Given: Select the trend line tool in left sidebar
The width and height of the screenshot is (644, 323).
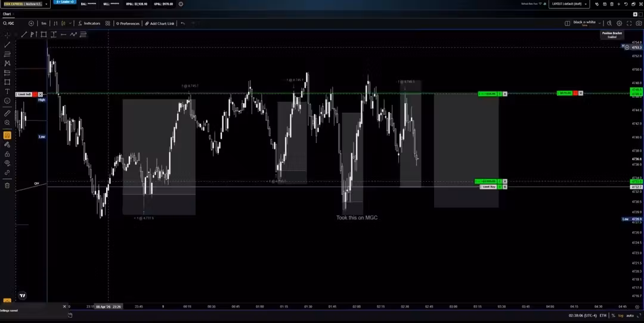Looking at the screenshot, I should pyautogui.click(x=7, y=45).
